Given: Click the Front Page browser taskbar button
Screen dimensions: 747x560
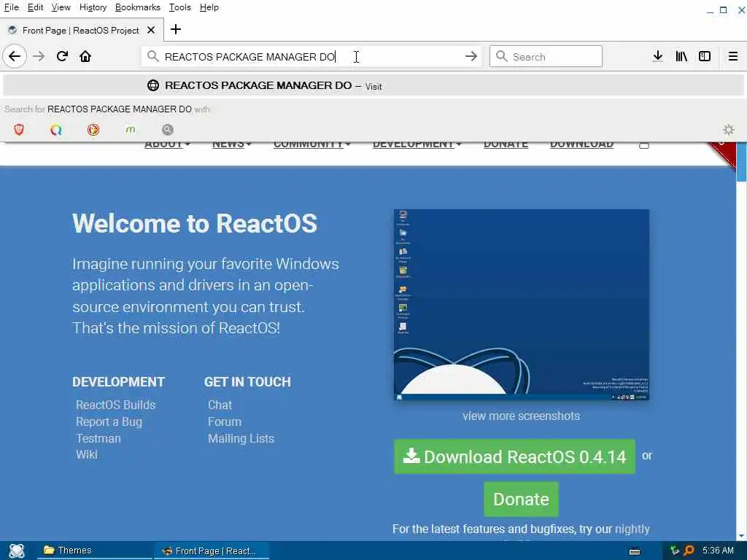Looking at the screenshot, I should click(x=212, y=551).
